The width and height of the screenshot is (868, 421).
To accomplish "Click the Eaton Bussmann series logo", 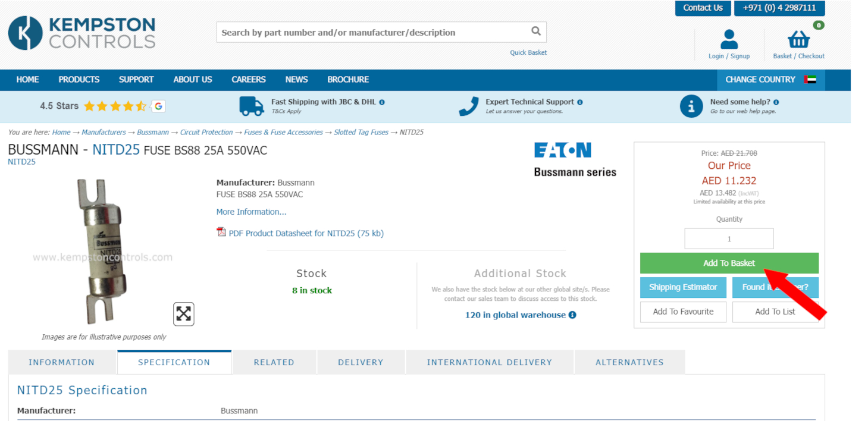I will click(575, 159).
